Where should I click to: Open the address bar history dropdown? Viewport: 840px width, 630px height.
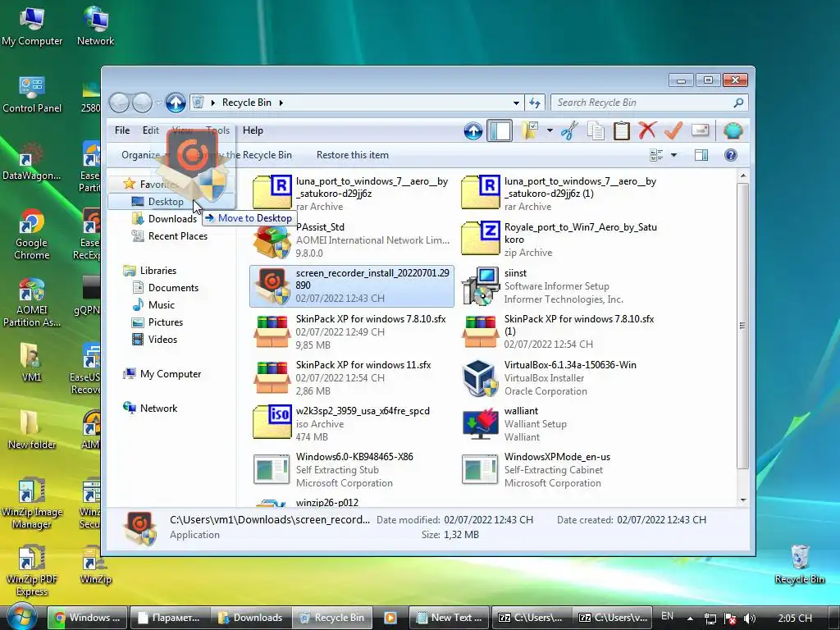pyautogui.click(x=516, y=103)
